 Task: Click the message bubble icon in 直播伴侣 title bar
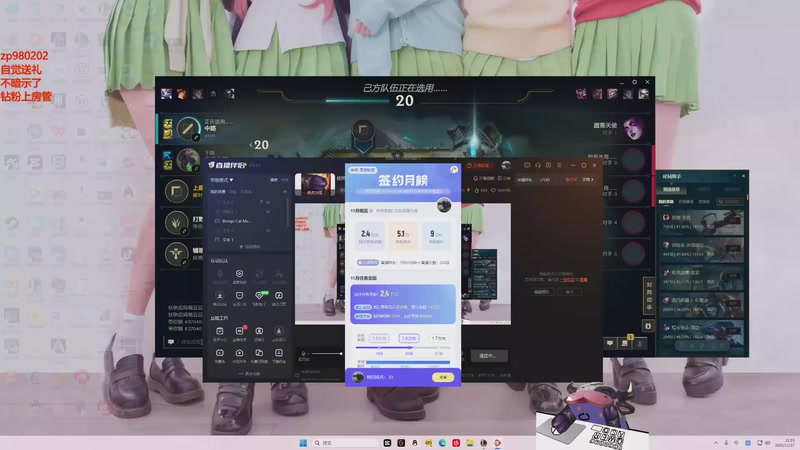[527, 165]
